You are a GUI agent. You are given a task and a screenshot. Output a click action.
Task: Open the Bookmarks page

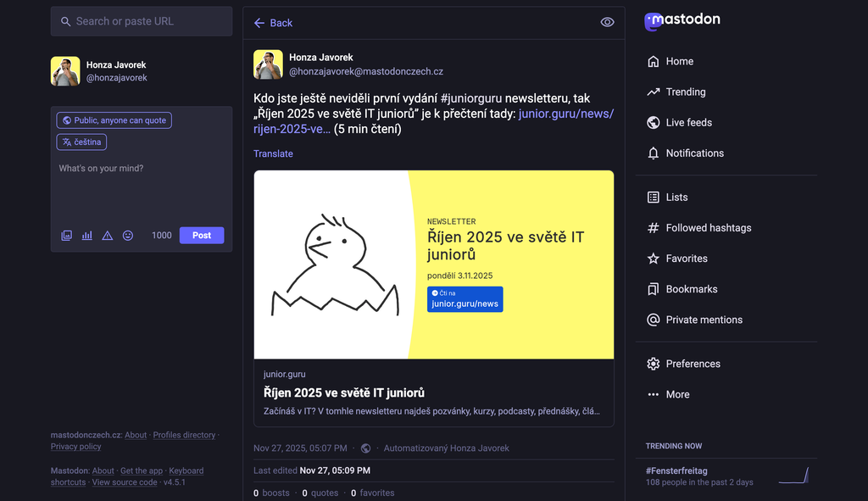pos(691,289)
